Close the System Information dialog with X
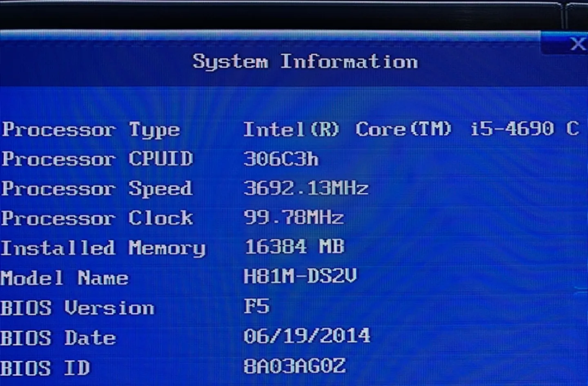Viewport: 588px width, 386px height. 577,44
